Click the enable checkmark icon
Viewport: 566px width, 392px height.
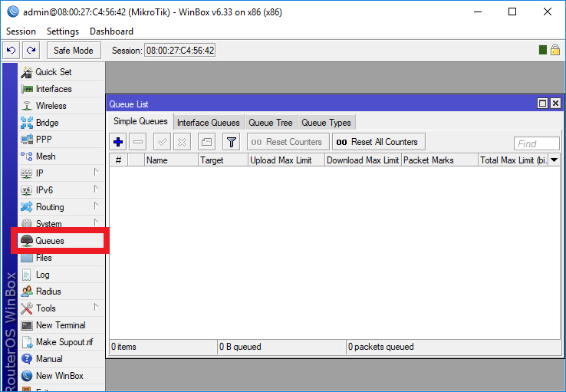point(162,142)
